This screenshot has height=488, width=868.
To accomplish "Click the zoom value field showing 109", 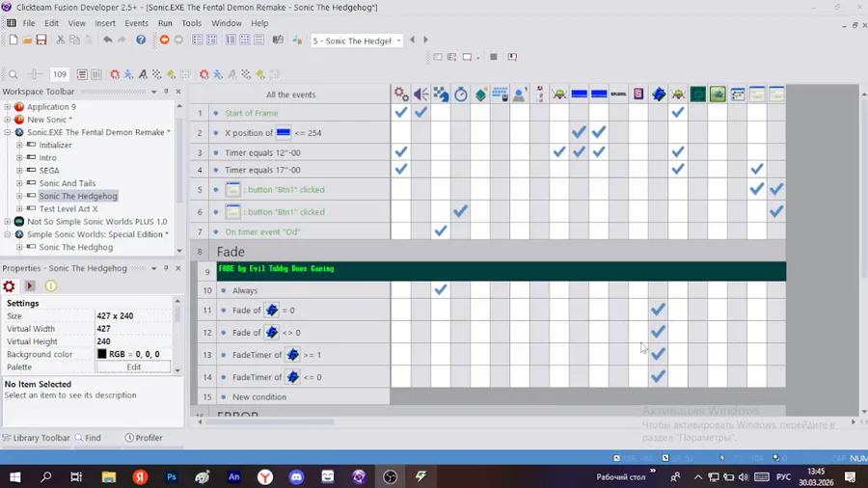I will pyautogui.click(x=60, y=74).
